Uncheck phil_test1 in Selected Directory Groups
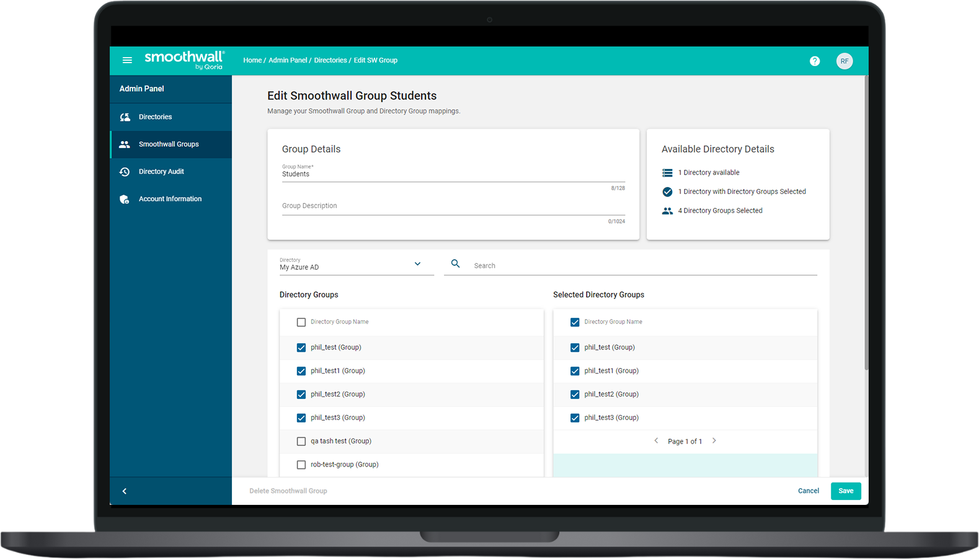Viewport: 979px width, 560px height. 575,371
